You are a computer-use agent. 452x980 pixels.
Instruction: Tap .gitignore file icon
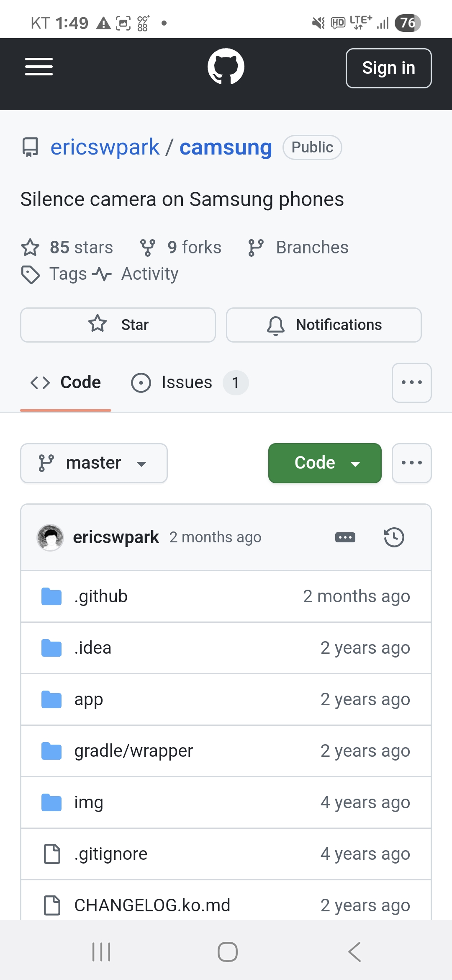tap(52, 854)
